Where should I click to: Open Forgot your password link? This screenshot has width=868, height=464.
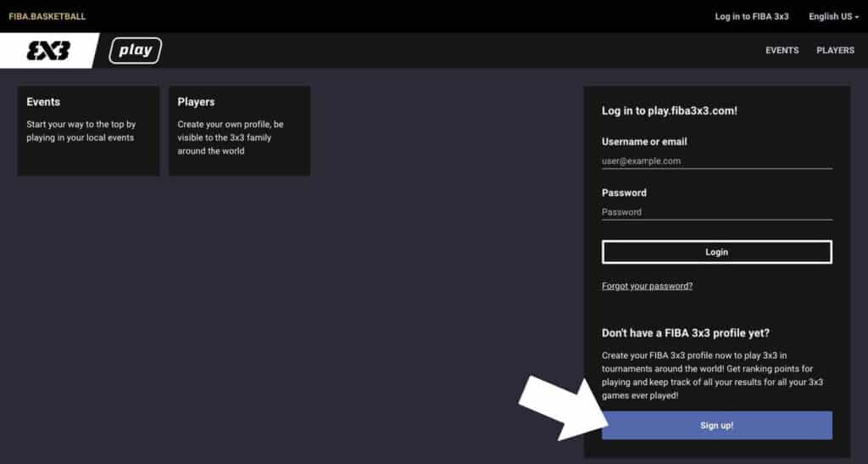(647, 286)
